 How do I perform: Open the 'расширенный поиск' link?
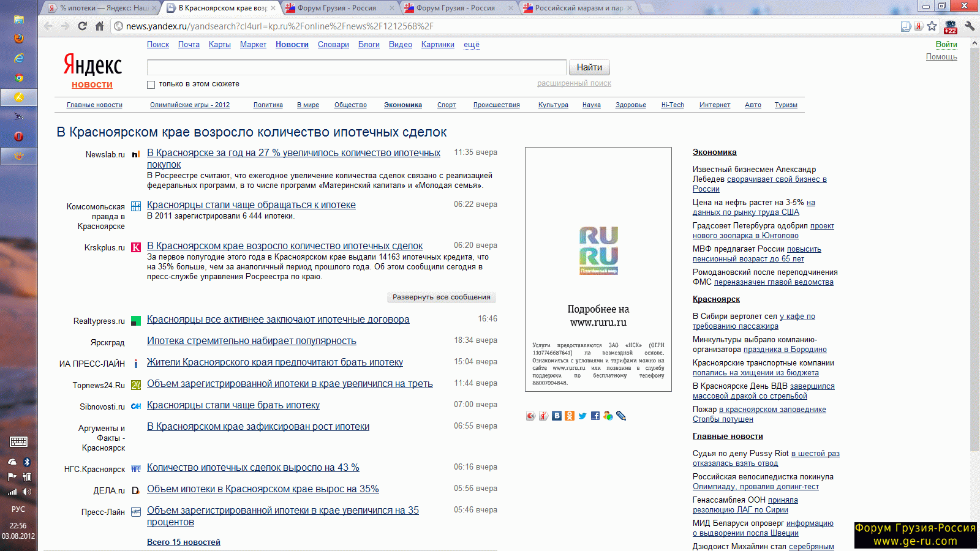pyautogui.click(x=574, y=83)
